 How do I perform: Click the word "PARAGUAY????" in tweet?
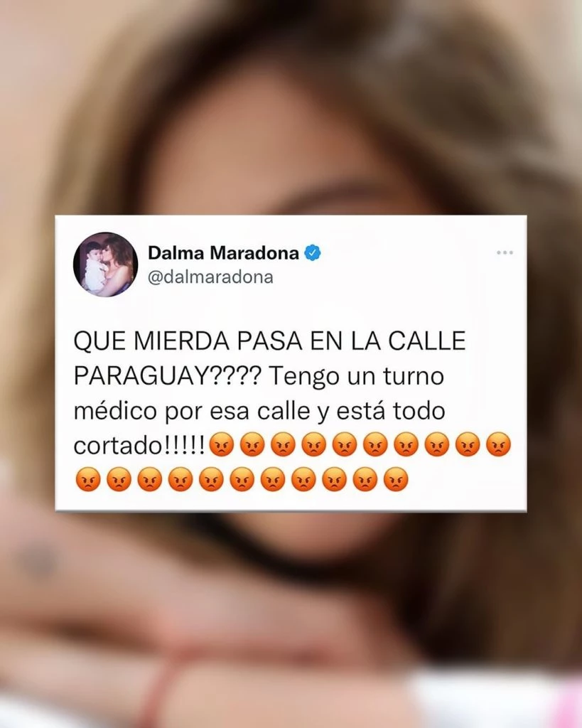tap(168, 375)
